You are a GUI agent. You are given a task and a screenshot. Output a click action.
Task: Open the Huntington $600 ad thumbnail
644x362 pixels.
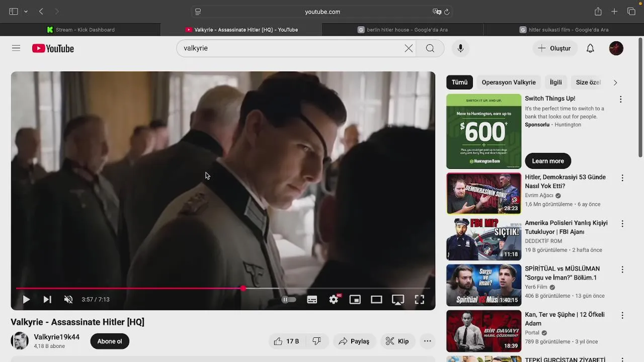tap(484, 131)
